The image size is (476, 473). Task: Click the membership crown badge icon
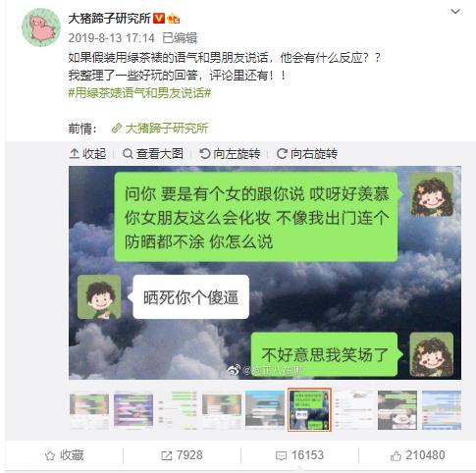pos(173,19)
